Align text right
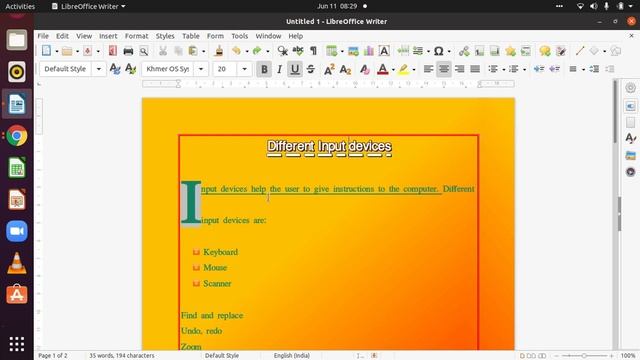This screenshot has height=360, width=640. (x=460, y=69)
